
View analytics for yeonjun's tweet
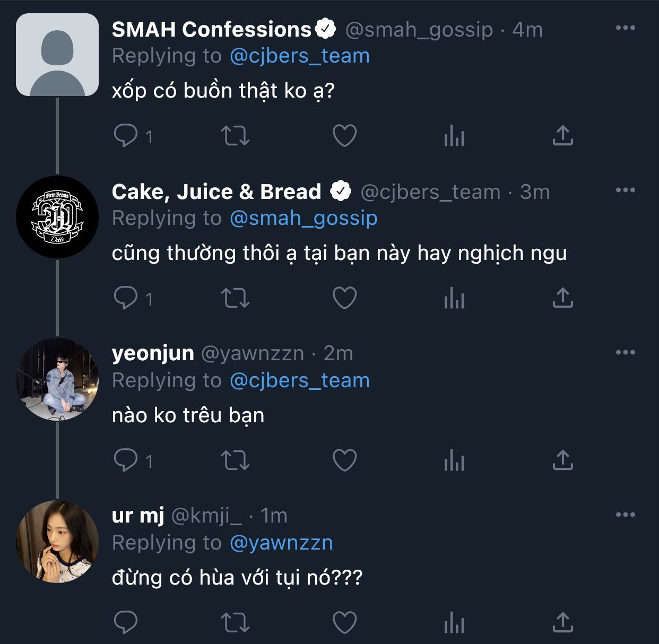click(454, 460)
